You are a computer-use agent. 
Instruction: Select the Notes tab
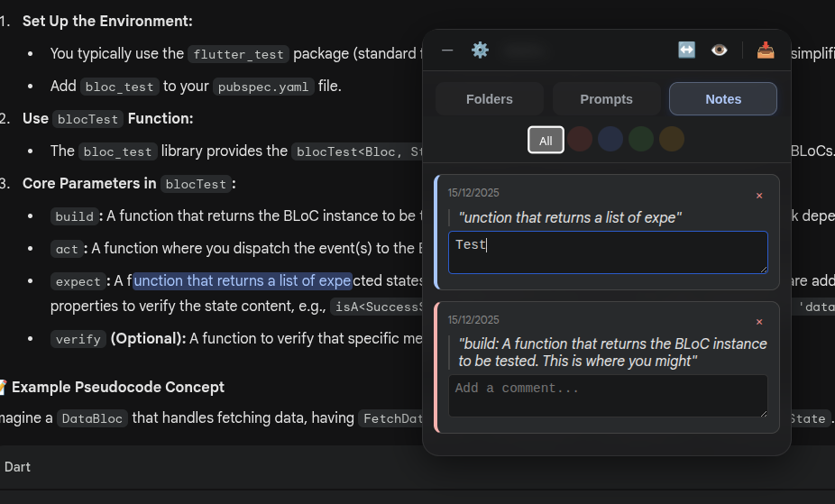(x=723, y=99)
